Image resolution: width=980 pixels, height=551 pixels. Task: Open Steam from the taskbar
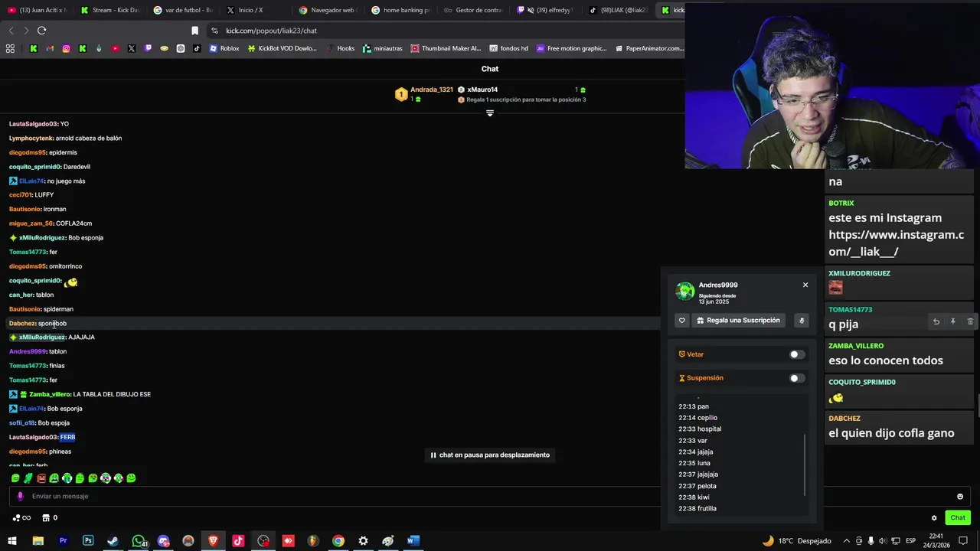point(113,541)
